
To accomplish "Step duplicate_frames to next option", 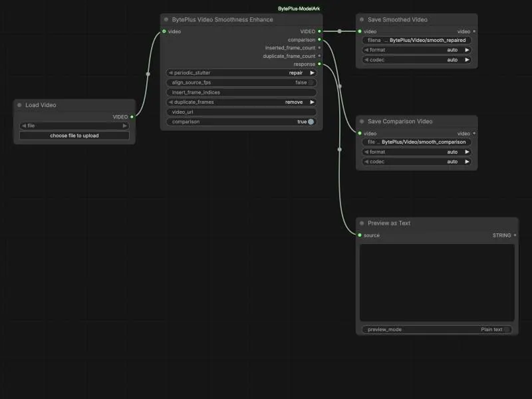I will (312, 102).
